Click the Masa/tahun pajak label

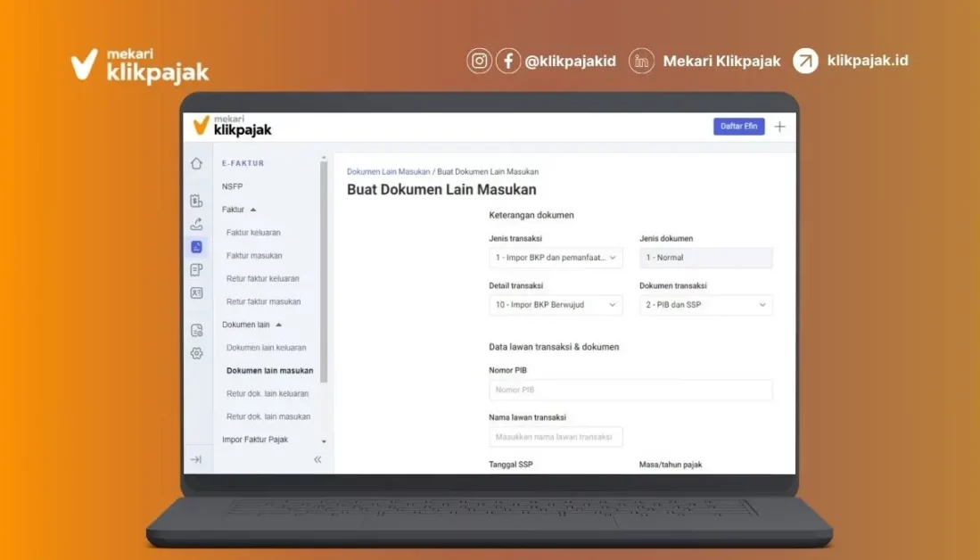pos(671,465)
